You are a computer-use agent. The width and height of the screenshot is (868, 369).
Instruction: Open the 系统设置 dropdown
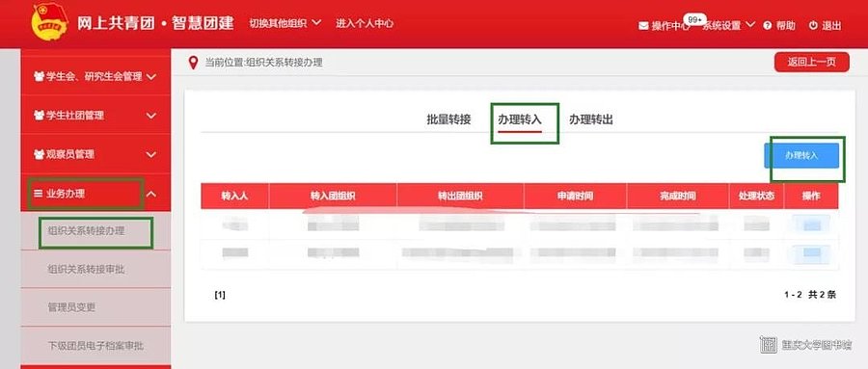pyautogui.click(x=728, y=25)
